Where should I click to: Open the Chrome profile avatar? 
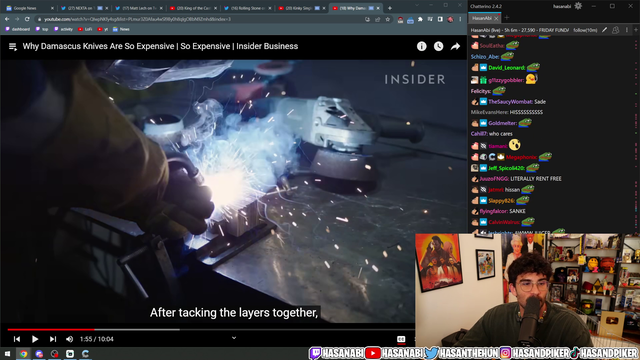click(x=450, y=19)
